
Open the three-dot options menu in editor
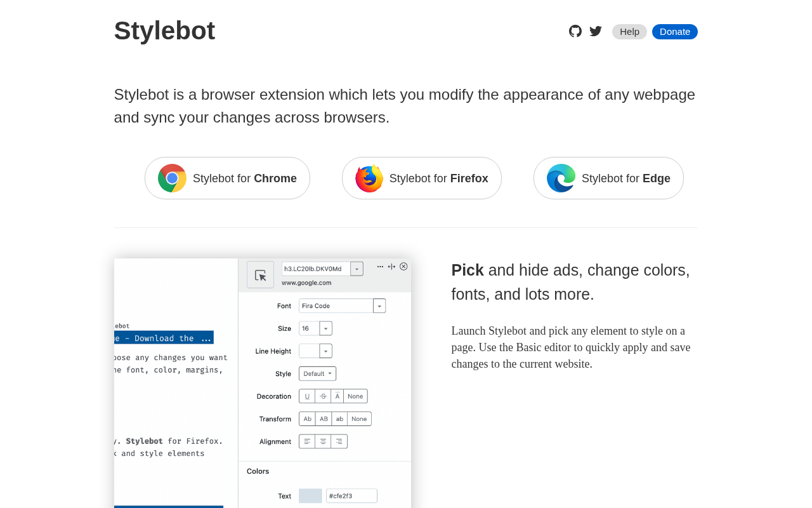tap(380, 267)
